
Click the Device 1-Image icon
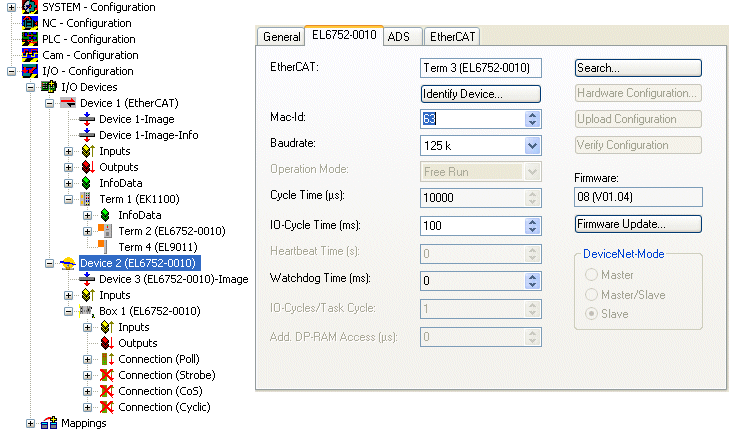click(x=87, y=119)
